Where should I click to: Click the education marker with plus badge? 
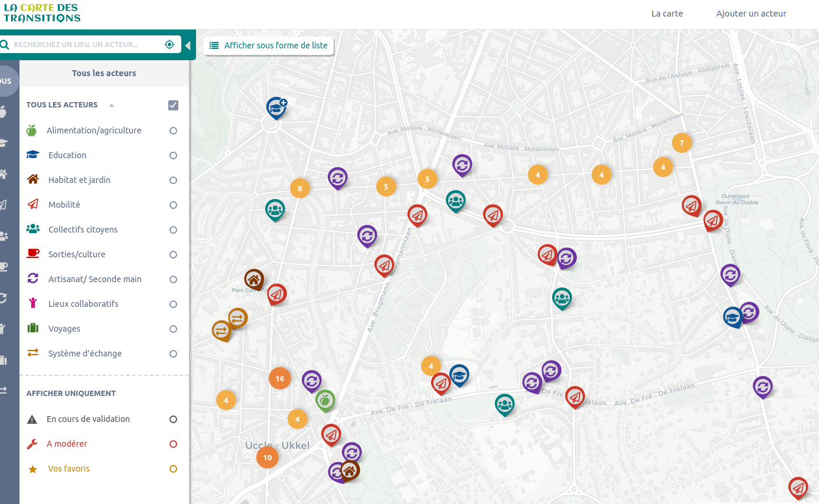[276, 107]
